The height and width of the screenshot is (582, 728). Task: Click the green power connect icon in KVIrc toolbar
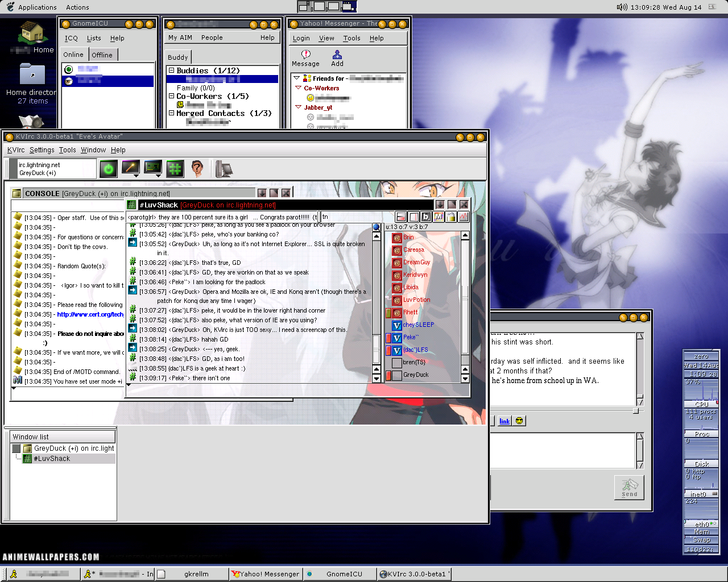[109, 168]
